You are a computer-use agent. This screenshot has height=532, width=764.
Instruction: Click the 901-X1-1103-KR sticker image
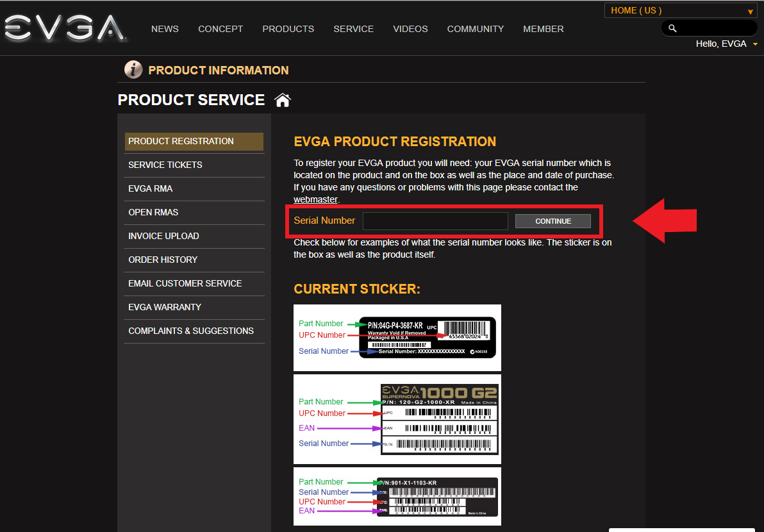coord(397,497)
